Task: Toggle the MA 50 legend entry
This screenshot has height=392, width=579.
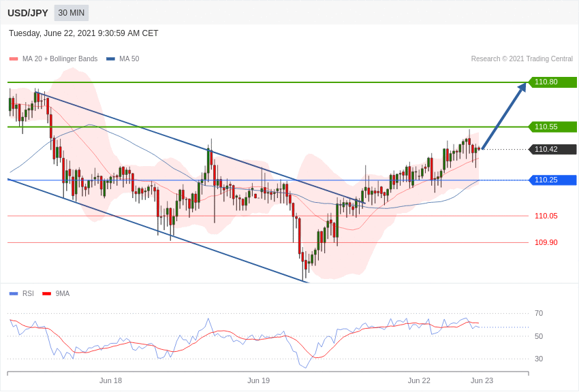Action: [123, 59]
